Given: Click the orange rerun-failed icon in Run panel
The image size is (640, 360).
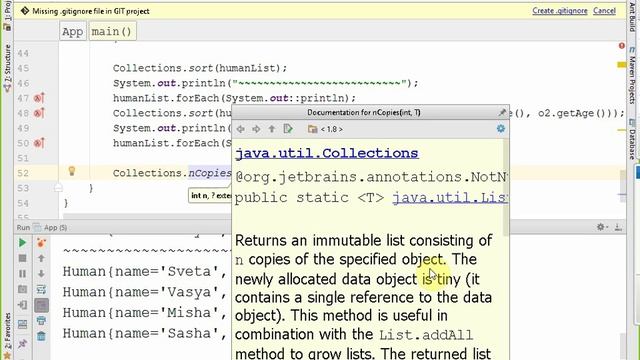Looking at the screenshot, I should point(41,243).
